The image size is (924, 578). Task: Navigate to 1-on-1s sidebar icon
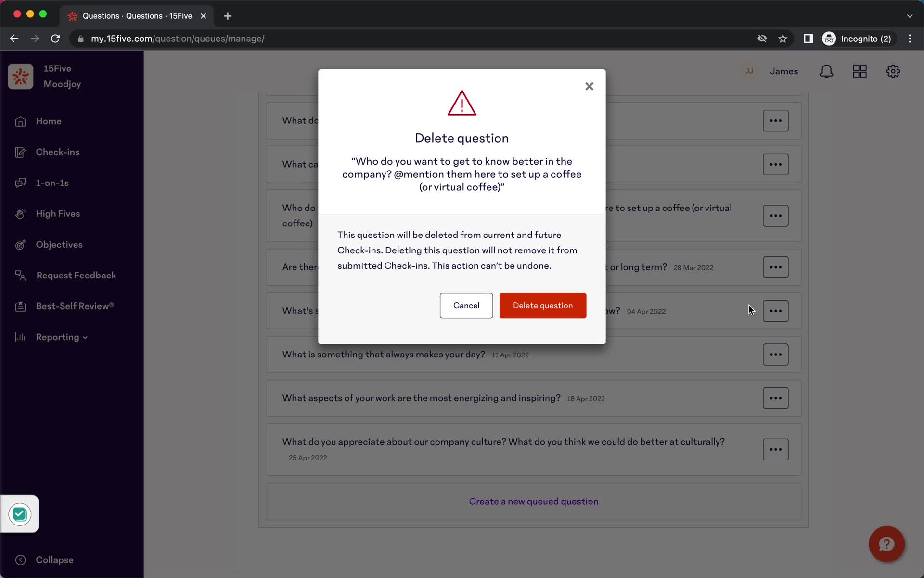tap(21, 183)
